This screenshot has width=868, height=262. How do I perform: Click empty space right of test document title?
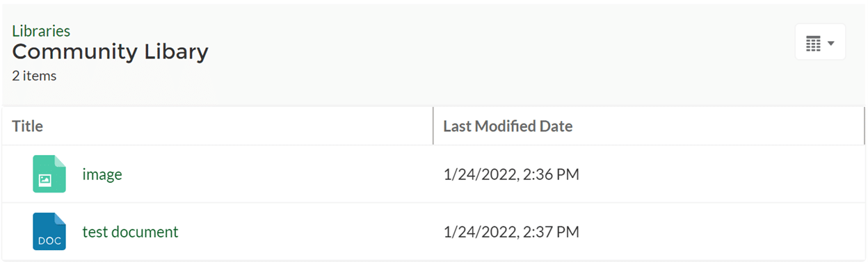pos(305,231)
